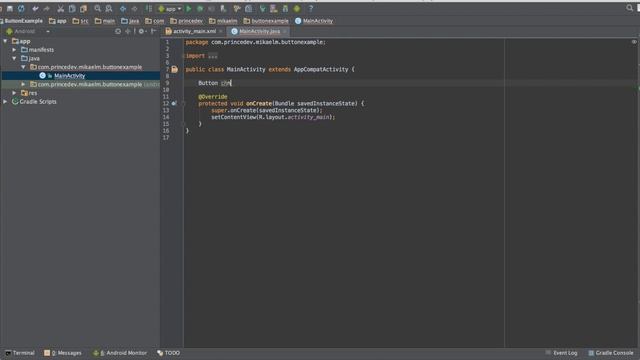Image resolution: width=640 pixels, height=360 pixels.
Task: Click the Save All toolbar icon
Action: 10,8
